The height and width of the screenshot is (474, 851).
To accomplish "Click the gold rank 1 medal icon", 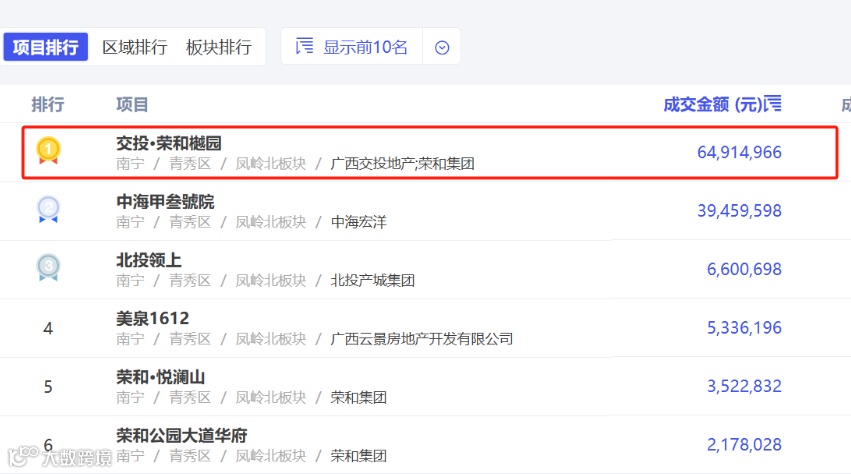I will tap(48, 150).
